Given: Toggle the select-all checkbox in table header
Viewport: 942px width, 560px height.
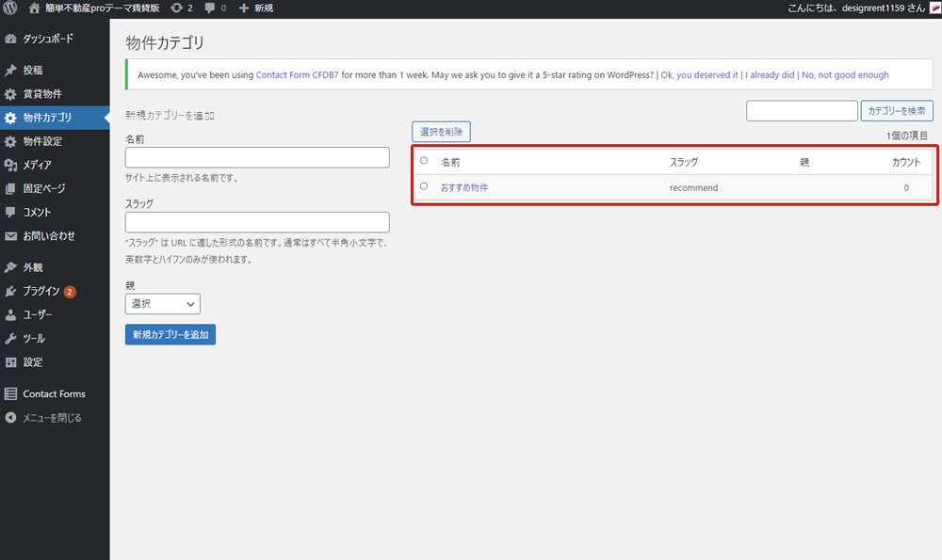Looking at the screenshot, I should (424, 161).
